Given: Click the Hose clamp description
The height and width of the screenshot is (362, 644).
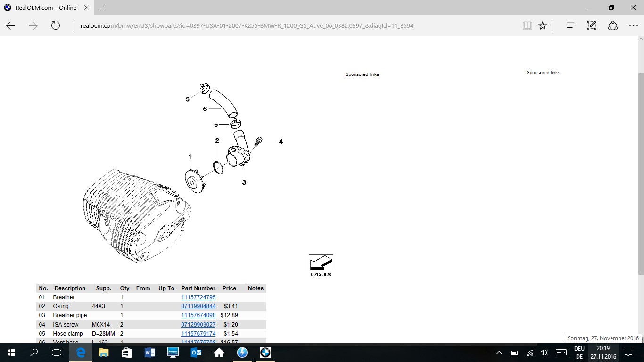Looking at the screenshot, I should pos(68,334).
